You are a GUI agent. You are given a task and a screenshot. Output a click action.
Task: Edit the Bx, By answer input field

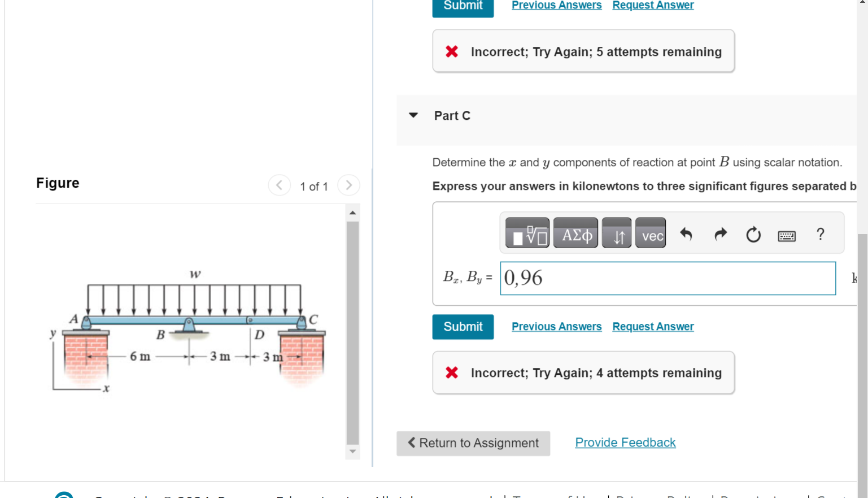tap(668, 278)
